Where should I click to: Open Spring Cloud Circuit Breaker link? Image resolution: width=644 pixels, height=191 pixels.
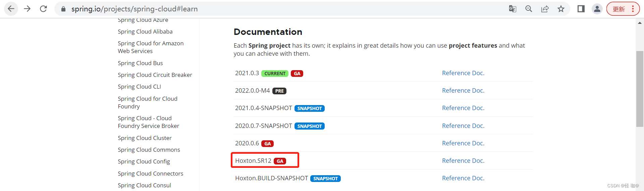click(155, 75)
